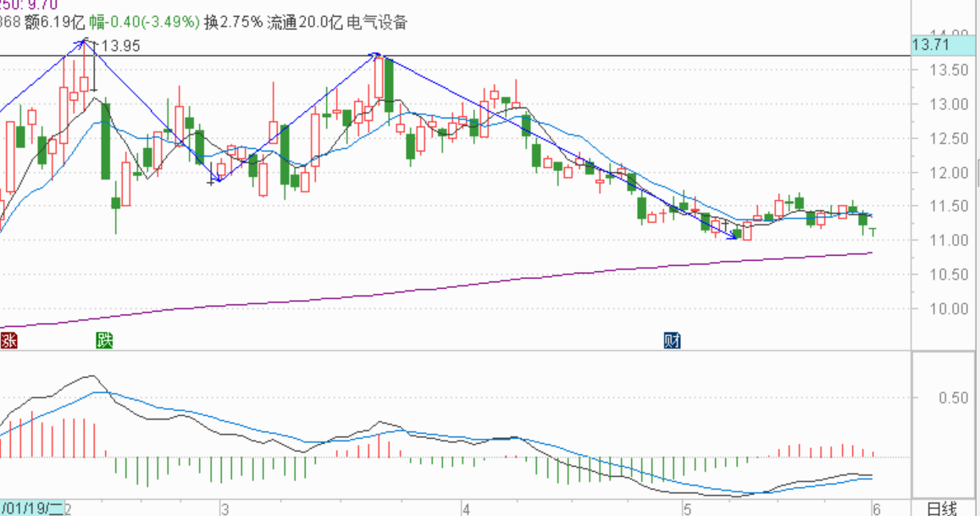The height and width of the screenshot is (516, 980).
Task: Click the cross marker at the March low
Action: [211, 181]
